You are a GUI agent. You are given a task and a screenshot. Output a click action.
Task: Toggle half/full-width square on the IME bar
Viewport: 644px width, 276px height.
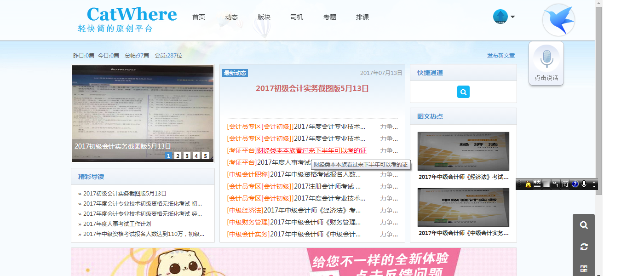pos(546,184)
